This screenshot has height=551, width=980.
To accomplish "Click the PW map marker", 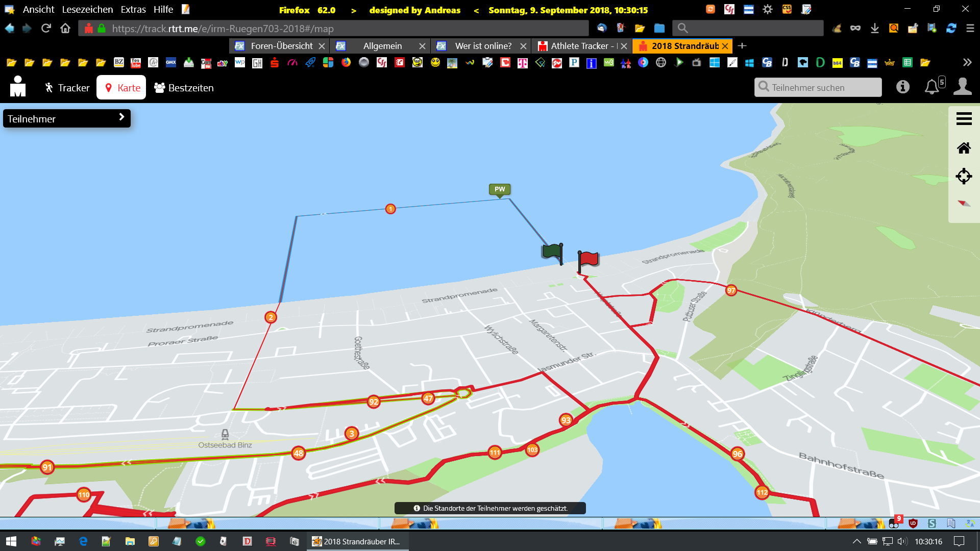I will pyautogui.click(x=500, y=189).
